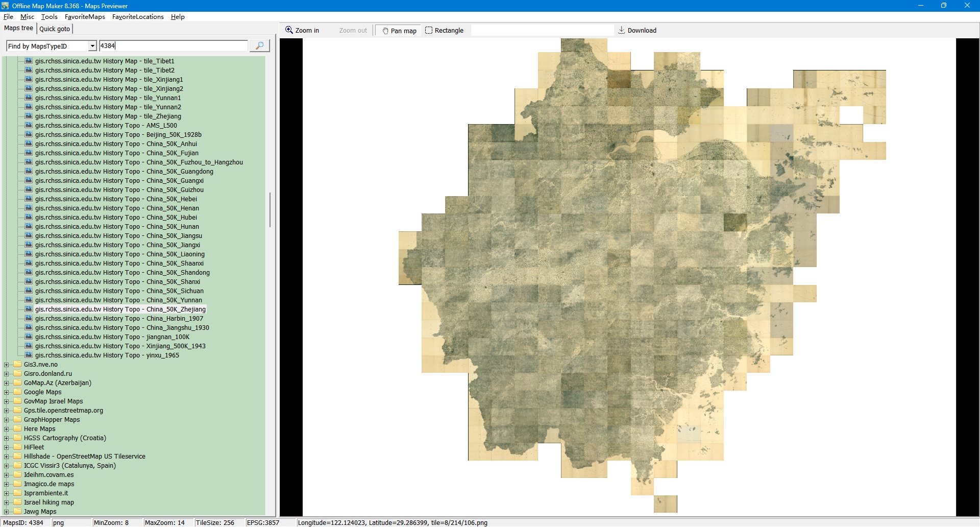Viewport: 980px width, 527px height.
Task: Select the Pan map hand tool
Action: (x=399, y=31)
